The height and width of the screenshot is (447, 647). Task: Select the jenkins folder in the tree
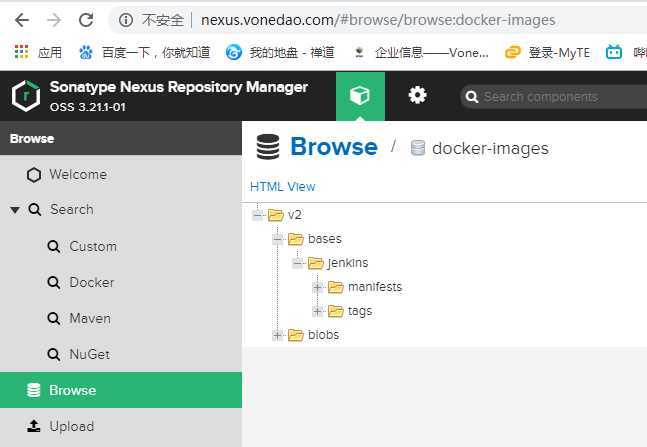click(x=347, y=263)
